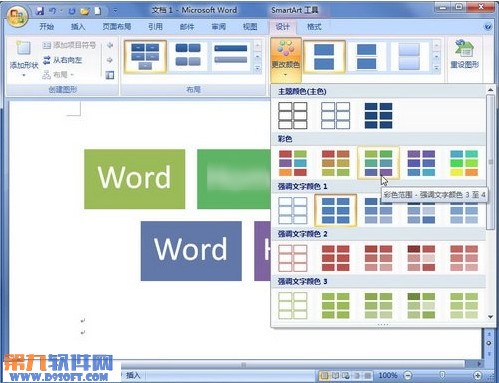This screenshot has height=383, width=499.
Task: Expand customize quick access toolbar arrow
Action: 115,11
